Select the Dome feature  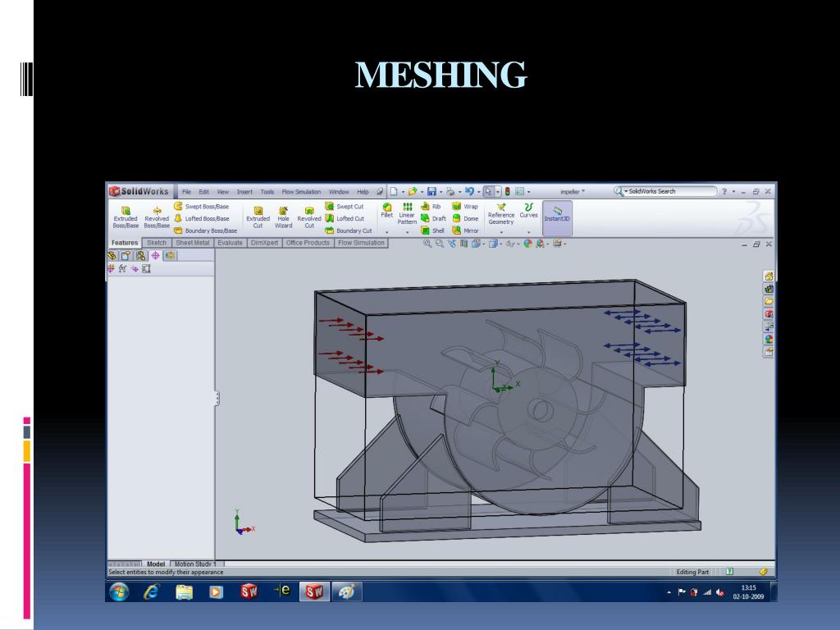465,218
